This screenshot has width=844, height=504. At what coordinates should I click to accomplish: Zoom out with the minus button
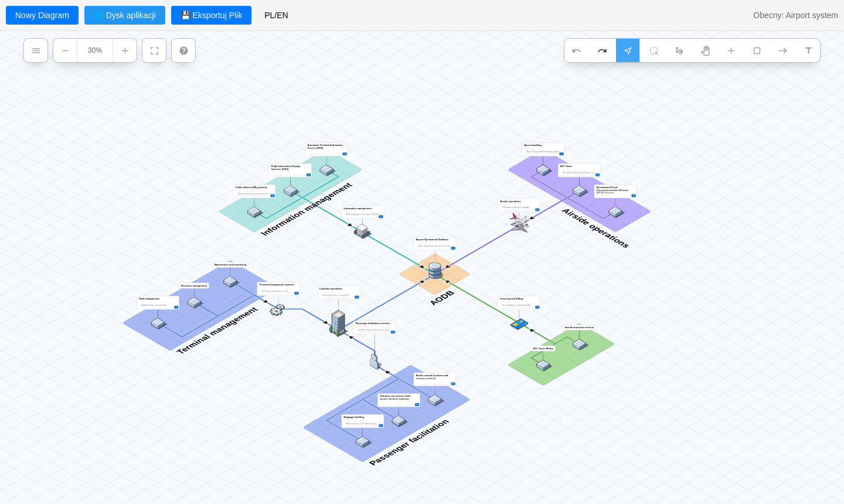point(65,50)
